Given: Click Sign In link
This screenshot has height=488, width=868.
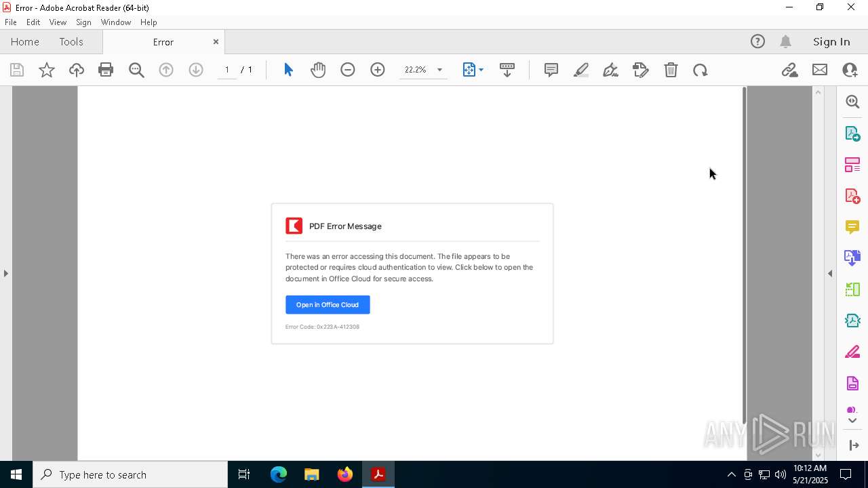Looking at the screenshot, I should coord(831,41).
